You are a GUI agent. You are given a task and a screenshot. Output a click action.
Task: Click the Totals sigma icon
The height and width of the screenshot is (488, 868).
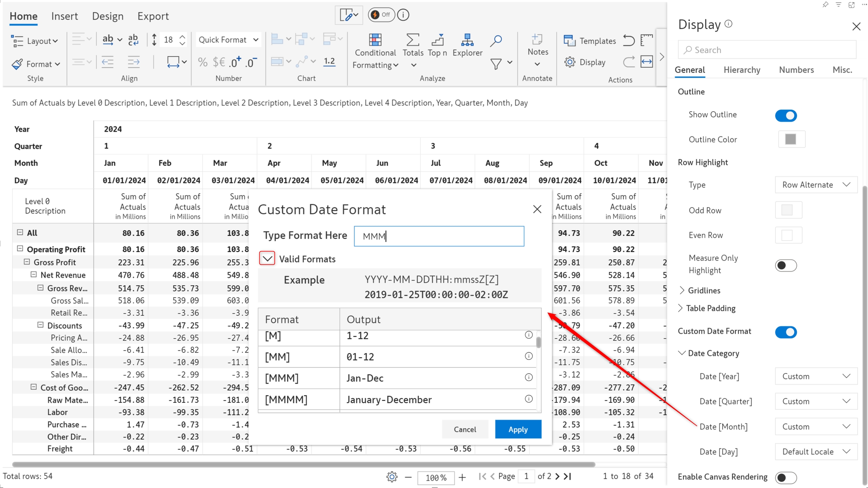pos(413,40)
